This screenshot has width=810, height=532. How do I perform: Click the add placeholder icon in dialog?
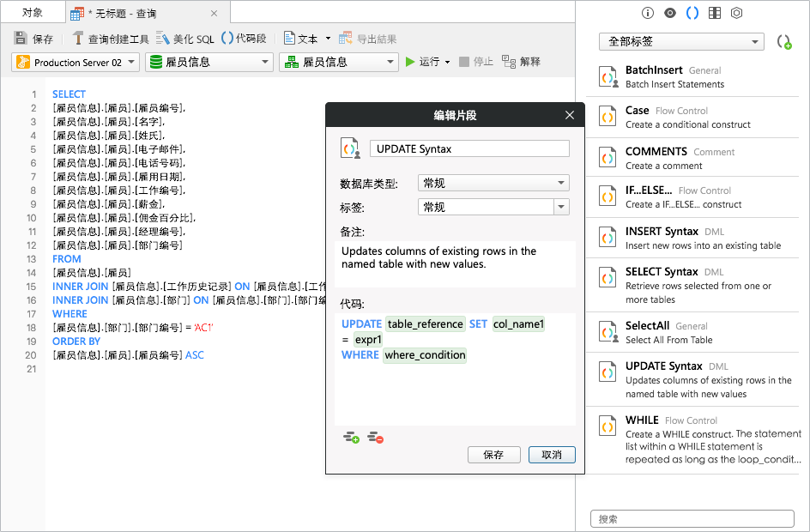(351, 438)
